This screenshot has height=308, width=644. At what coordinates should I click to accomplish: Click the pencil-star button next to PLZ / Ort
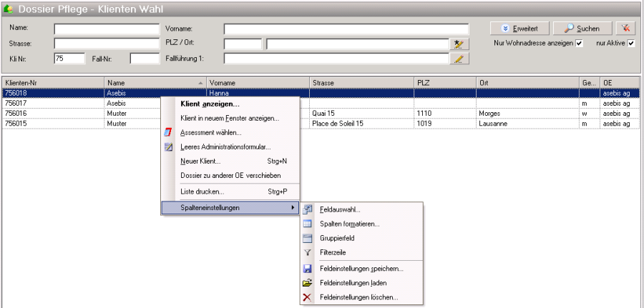point(459,44)
